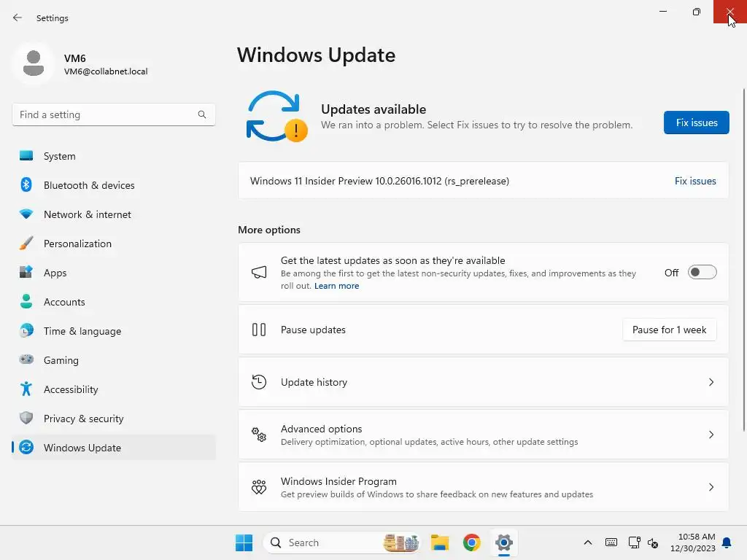The image size is (747, 560).
Task: Click the System monitor icon in sidebar
Action: pyautogui.click(x=26, y=156)
